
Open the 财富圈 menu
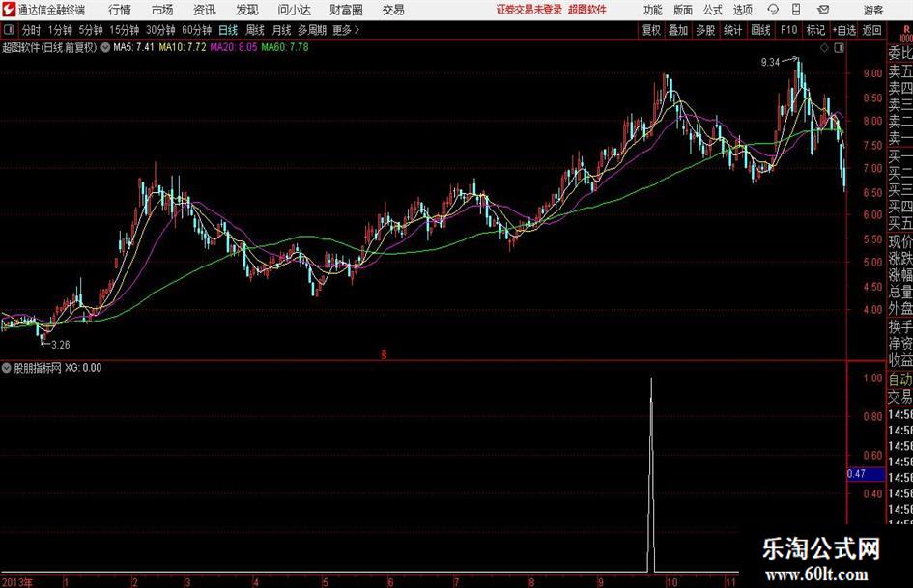pos(346,10)
